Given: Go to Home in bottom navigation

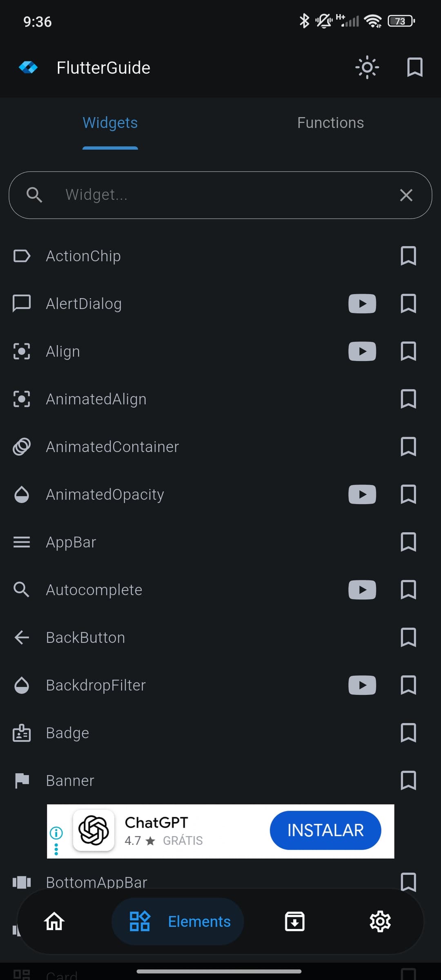Looking at the screenshot, I should 54,921.
